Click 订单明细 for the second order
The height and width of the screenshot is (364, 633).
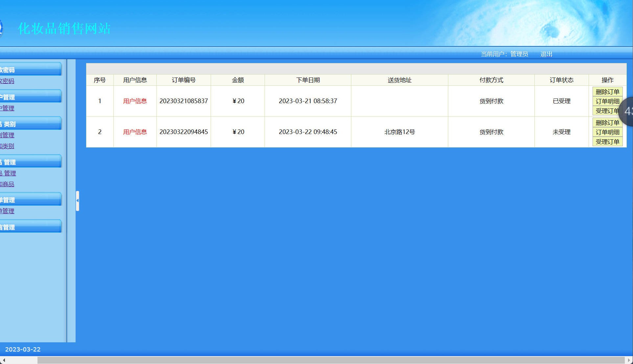coord(607,132)
